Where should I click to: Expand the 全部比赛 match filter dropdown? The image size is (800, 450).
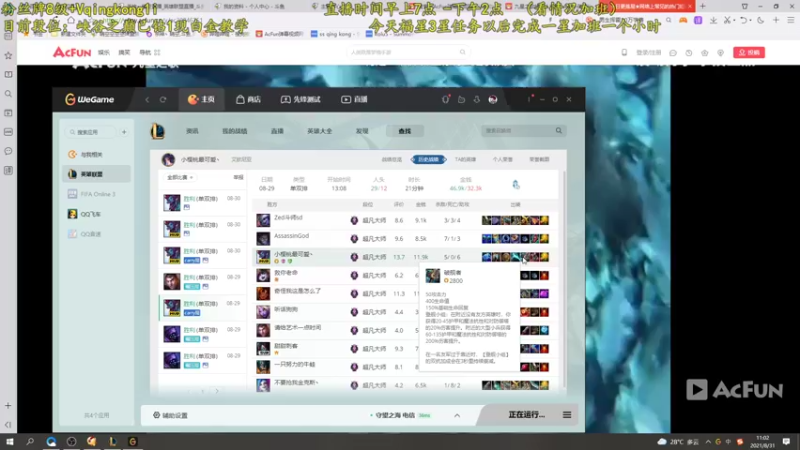(180, 178)
